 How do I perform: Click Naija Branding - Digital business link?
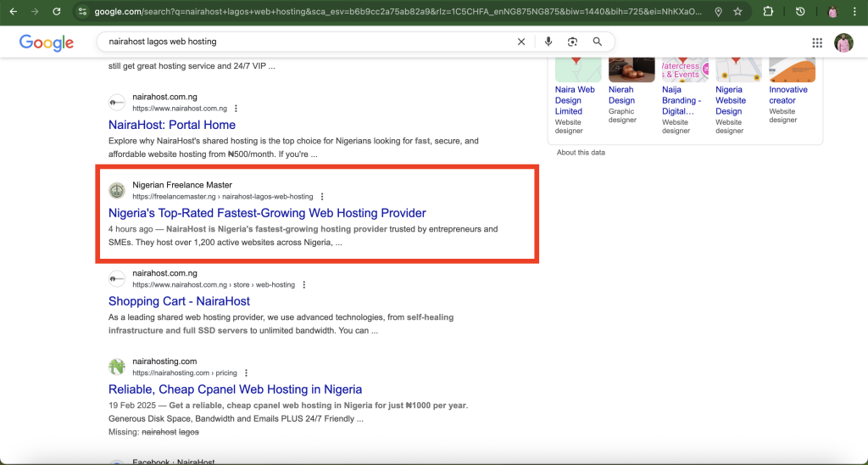coord(682,100)
